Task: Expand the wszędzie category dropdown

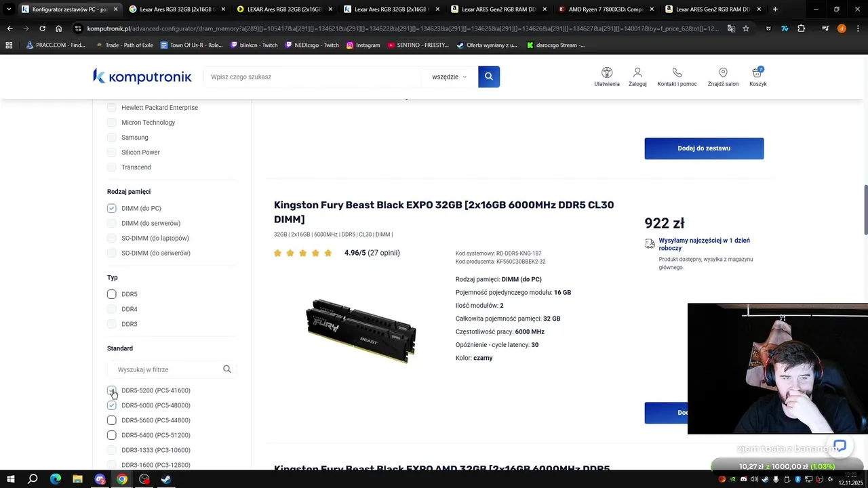Action: pyautogui.click(x=449, y=77)
